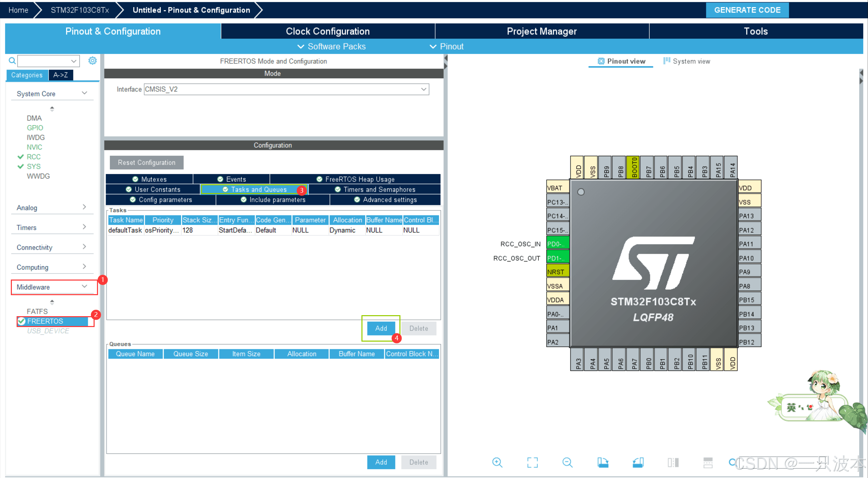Screen dimensions: 868x478
Task: Open the Include parameters tab
Action: pos(273,199)
